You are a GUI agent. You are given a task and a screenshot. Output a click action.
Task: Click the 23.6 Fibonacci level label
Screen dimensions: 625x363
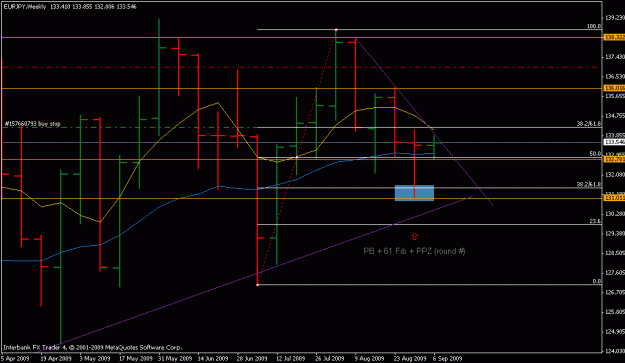tap(595, 222)
